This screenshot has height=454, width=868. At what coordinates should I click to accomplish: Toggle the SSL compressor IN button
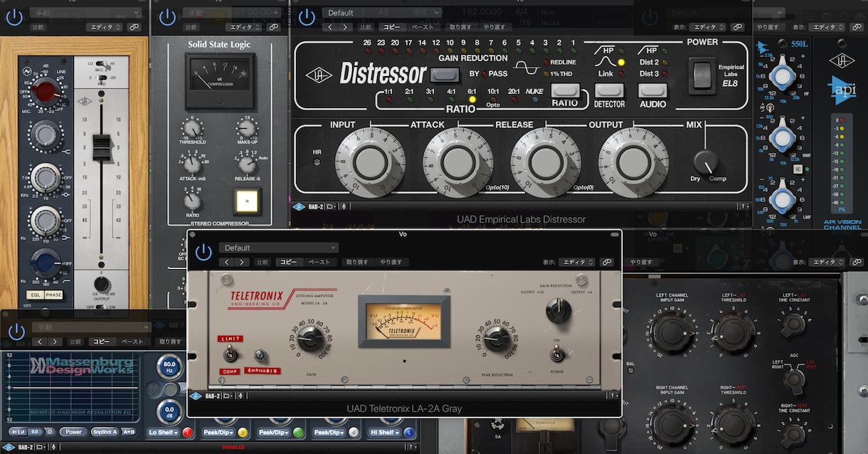click(x=248, y=203)
